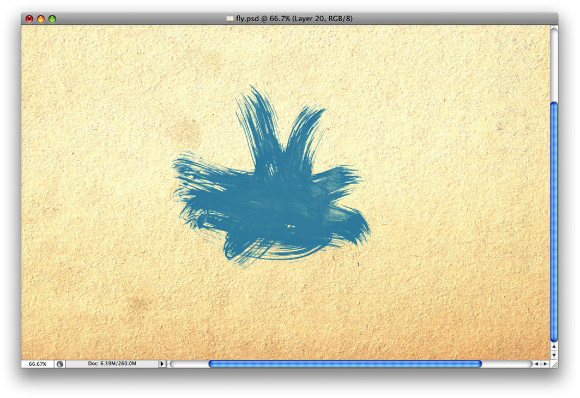The image size is (580, 398).
Task: Click the scroll left arrow
Action: (x=536, y=364)
